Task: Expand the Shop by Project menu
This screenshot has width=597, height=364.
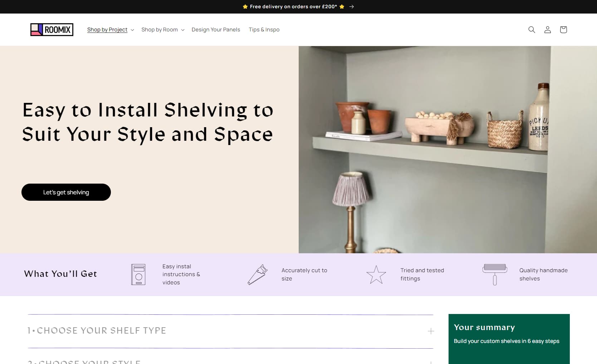Action: (110, 30)
